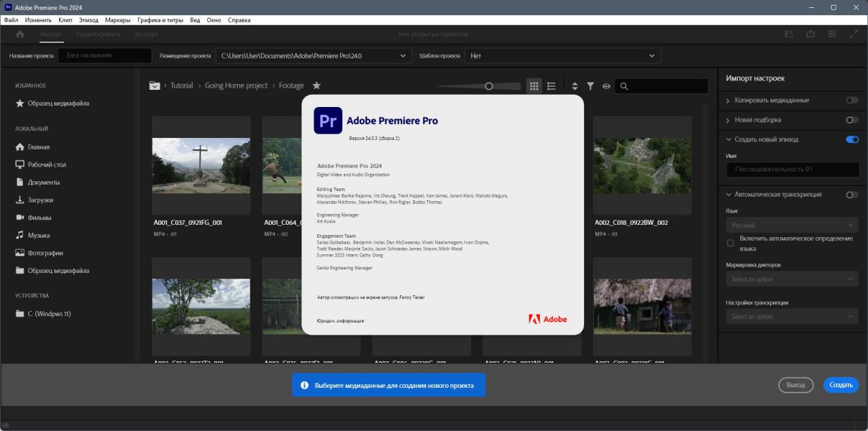This screenshot has width=868, height=431.
Task: Toggle hidden files eye icon
Action: pos(606,86)
